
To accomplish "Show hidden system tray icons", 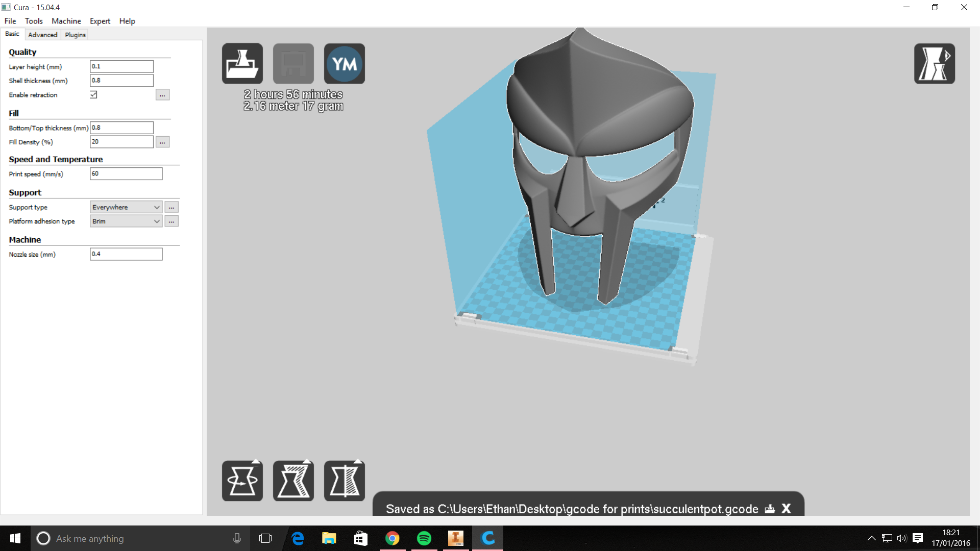I will pos(872,538).
